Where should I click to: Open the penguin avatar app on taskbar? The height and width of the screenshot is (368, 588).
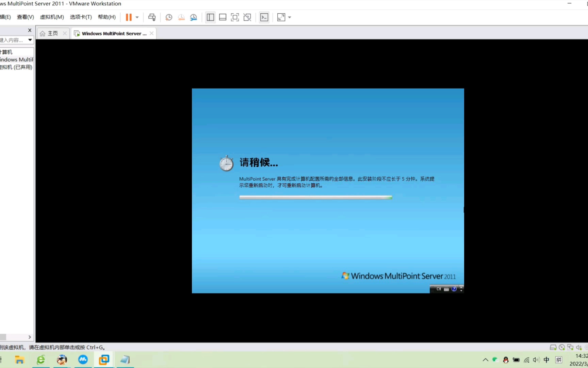(62, 360)
